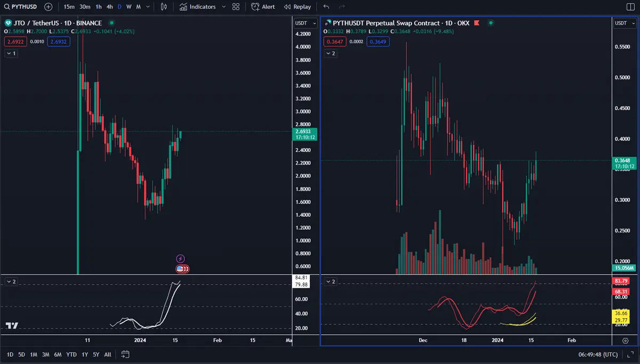Viewport: 640px width, 364px height.
Task: Open the go to date calendar icon
Action: (x=125, y=354)
